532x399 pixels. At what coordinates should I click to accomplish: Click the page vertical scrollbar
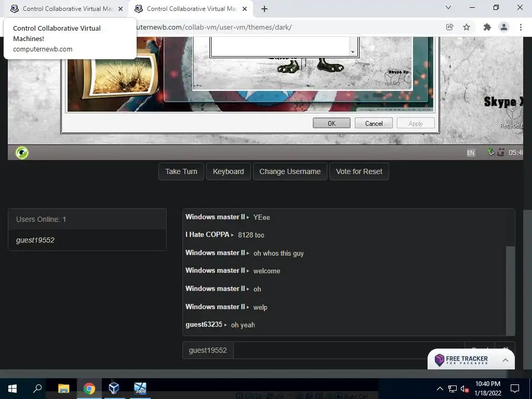(528, 288)
